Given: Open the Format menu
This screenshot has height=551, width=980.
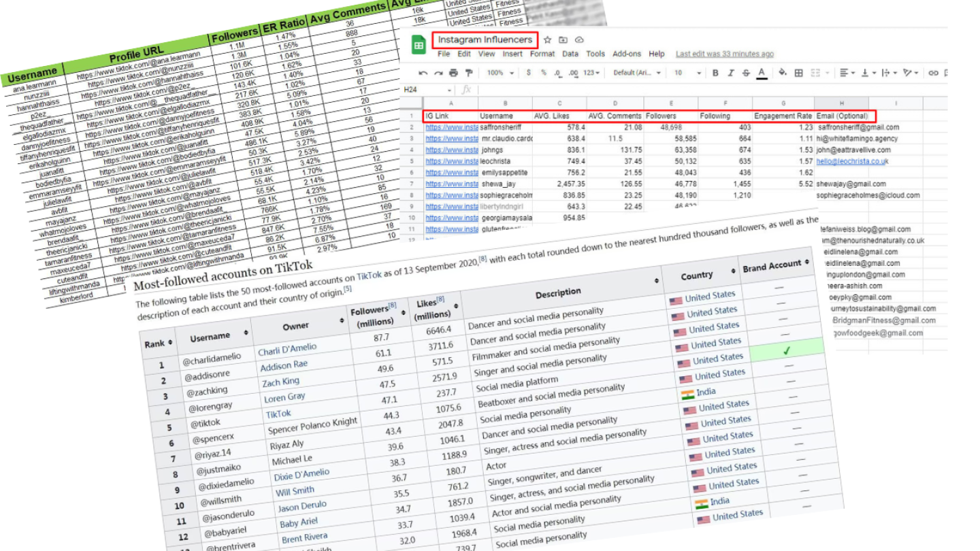Looking at the screenshot, I should coord(542,54).
